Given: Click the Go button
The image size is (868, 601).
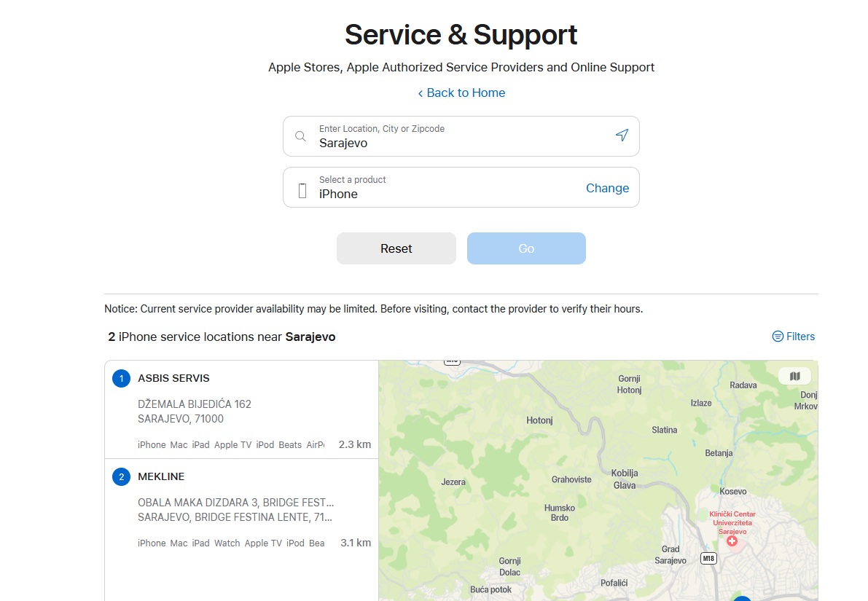Looking at the screenshot, I should point(526,248).
